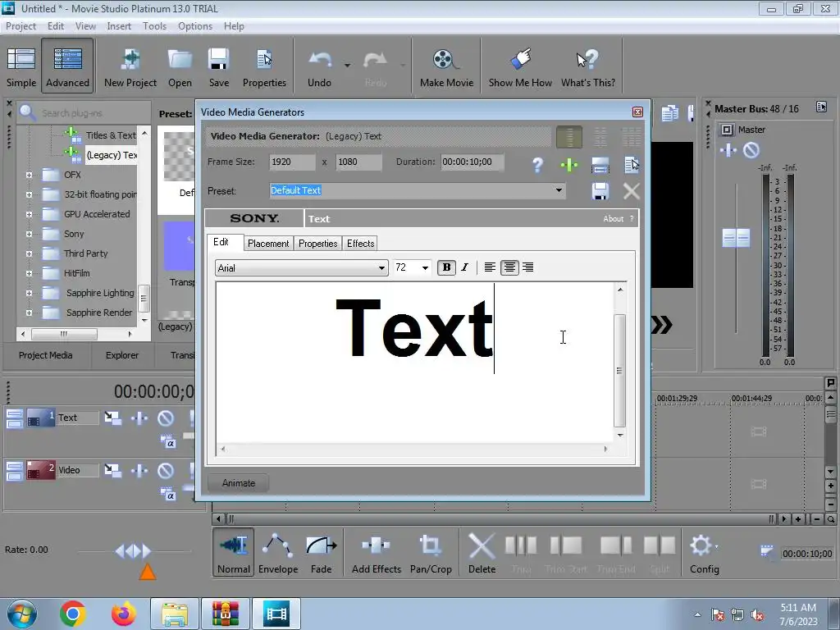Screen dimensions: 840x630
Task: Save the project using Save icon
Action: pyautogui.click(x=218, y=66)
